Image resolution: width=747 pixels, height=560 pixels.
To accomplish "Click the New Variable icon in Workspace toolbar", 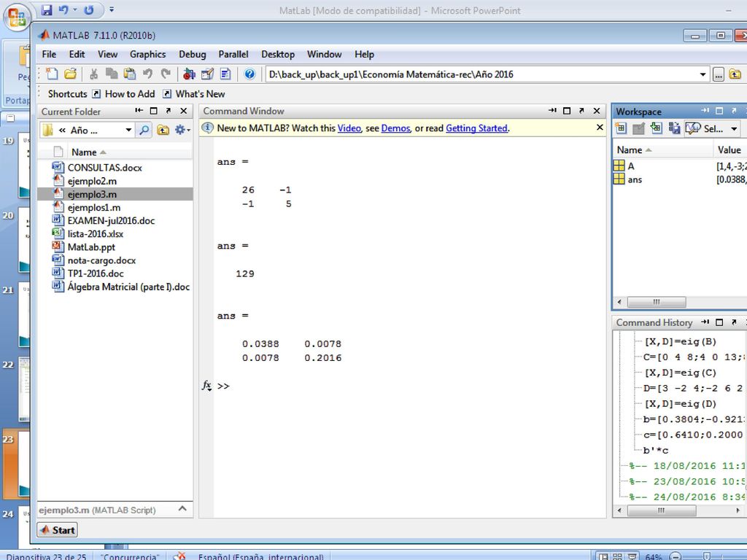I will [621, 128].
